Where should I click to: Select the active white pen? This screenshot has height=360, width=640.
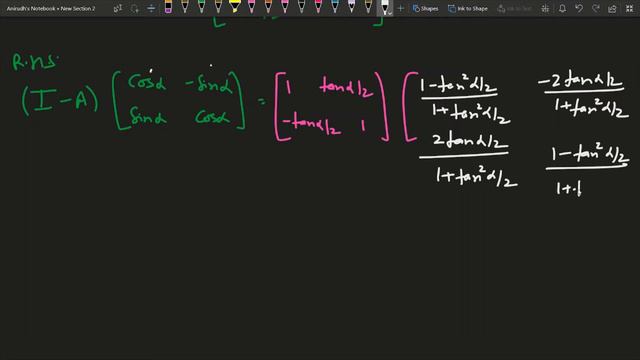[384, 7]
